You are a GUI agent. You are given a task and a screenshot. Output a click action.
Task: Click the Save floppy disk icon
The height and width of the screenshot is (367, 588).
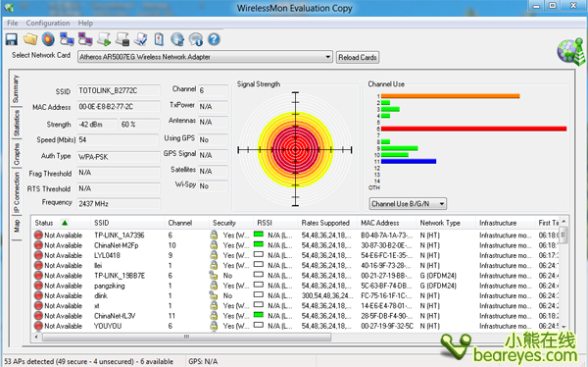point(11,39)
